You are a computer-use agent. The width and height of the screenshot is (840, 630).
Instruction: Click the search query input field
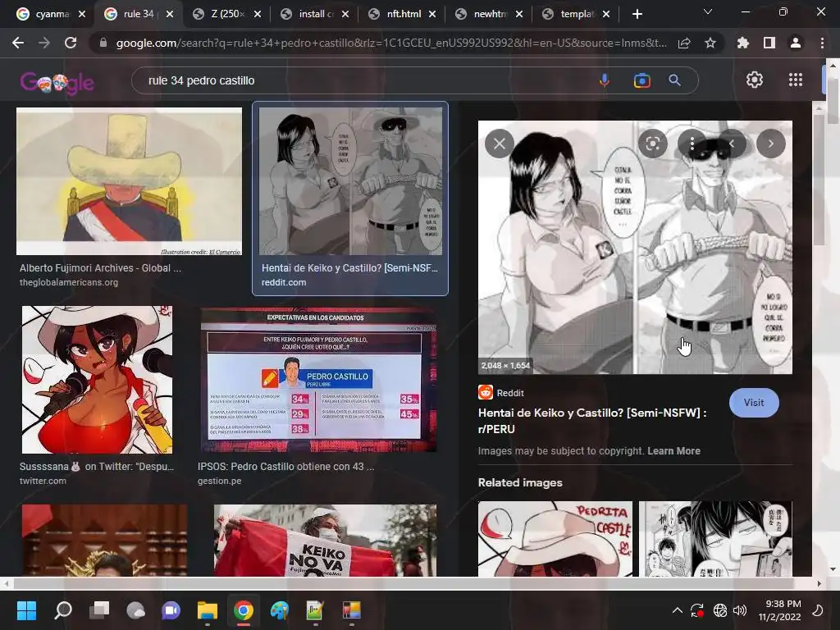364,80
